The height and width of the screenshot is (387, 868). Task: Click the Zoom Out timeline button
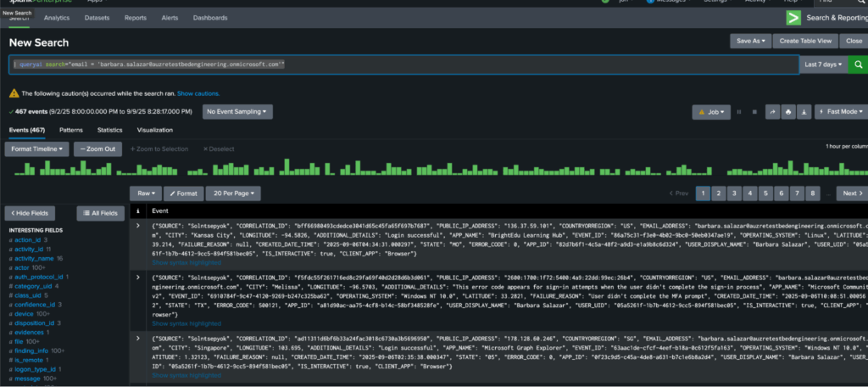coord(97,149)
